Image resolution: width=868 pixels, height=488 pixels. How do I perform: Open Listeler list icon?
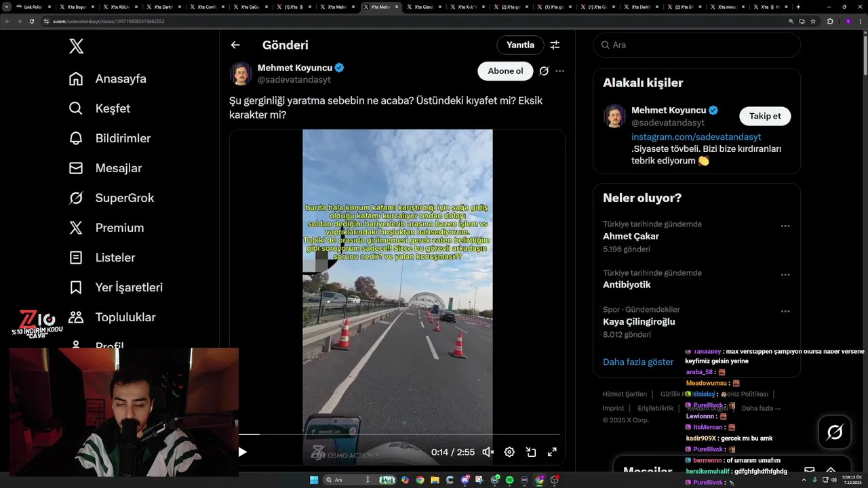pyautogui.click(x=76, y=258)
